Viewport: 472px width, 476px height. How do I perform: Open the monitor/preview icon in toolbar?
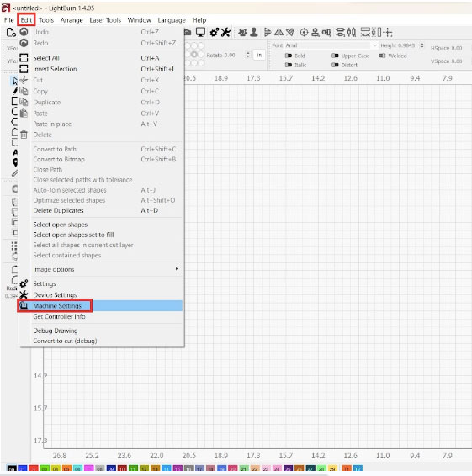click(200, 32)
